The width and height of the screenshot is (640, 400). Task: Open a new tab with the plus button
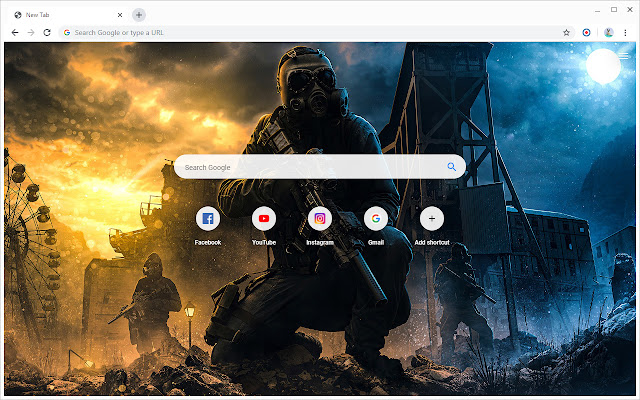139,15
